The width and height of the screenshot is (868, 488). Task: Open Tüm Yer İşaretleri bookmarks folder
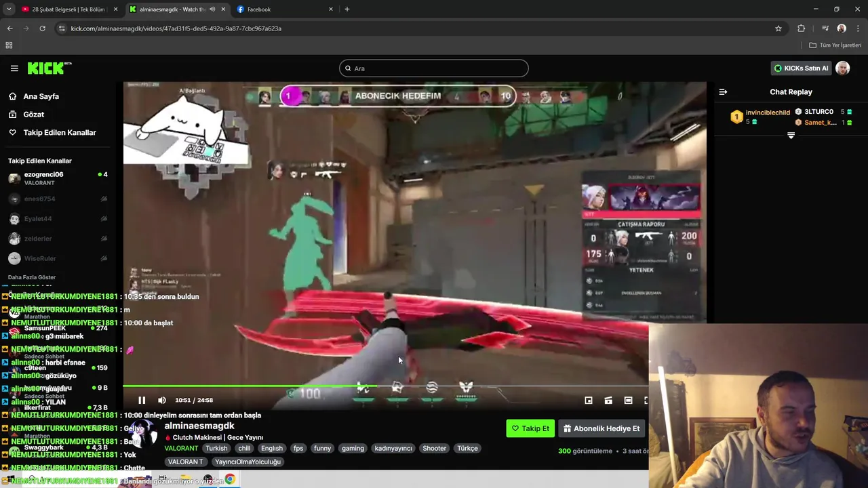coord(835,45)
